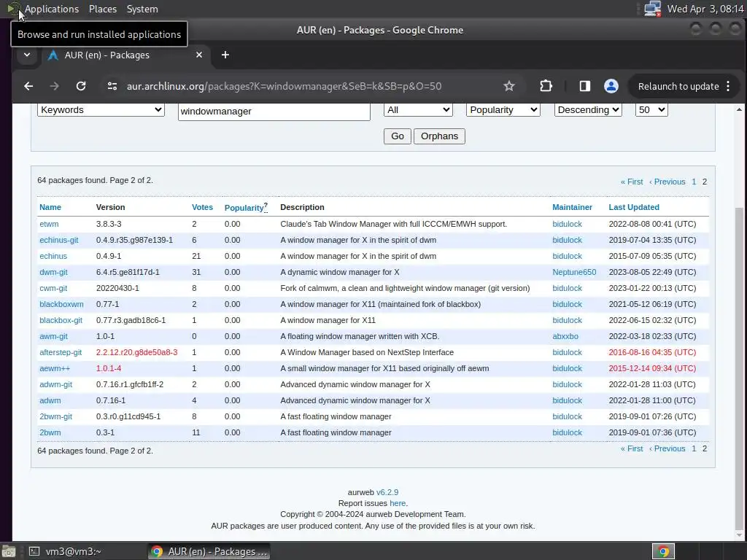This screenshot has height=560, width=747.
Task: Open the aewm++ package link
Action: 55,368
